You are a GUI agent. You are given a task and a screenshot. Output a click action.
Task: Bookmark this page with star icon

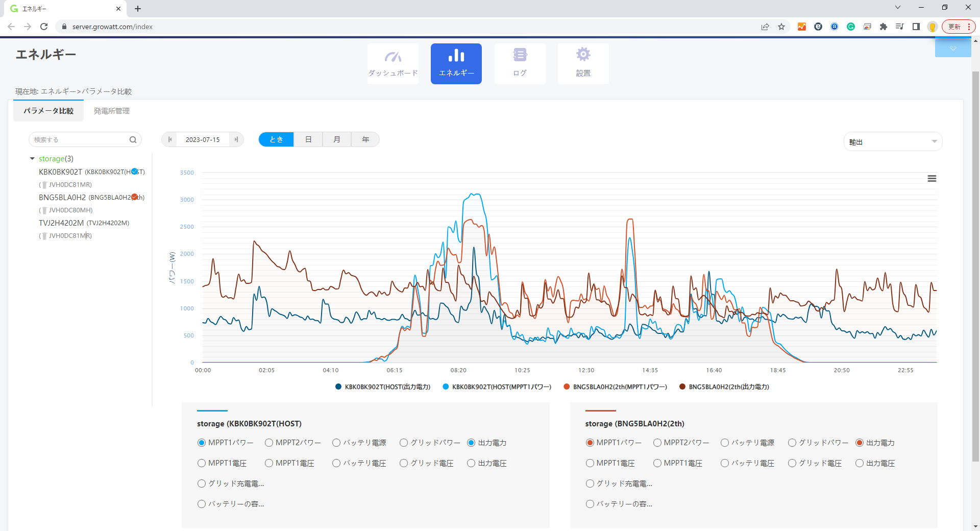[781, 27]
